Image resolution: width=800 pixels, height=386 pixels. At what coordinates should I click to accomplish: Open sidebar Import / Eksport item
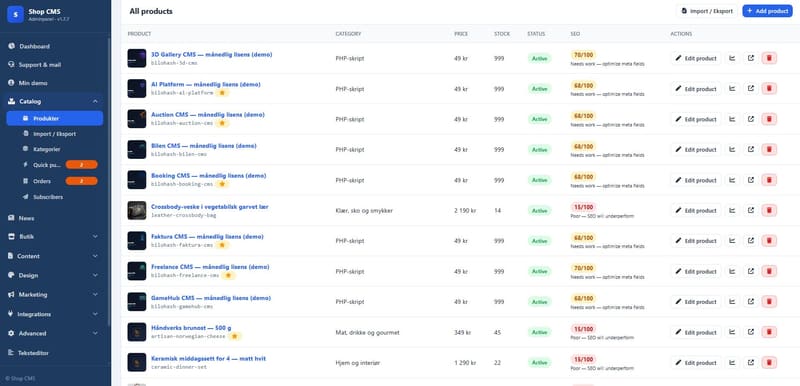click(x=55, y=134)
